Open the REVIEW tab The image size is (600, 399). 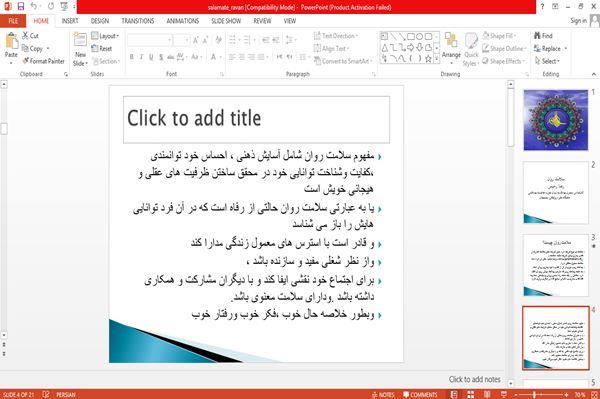click(262, 21)
